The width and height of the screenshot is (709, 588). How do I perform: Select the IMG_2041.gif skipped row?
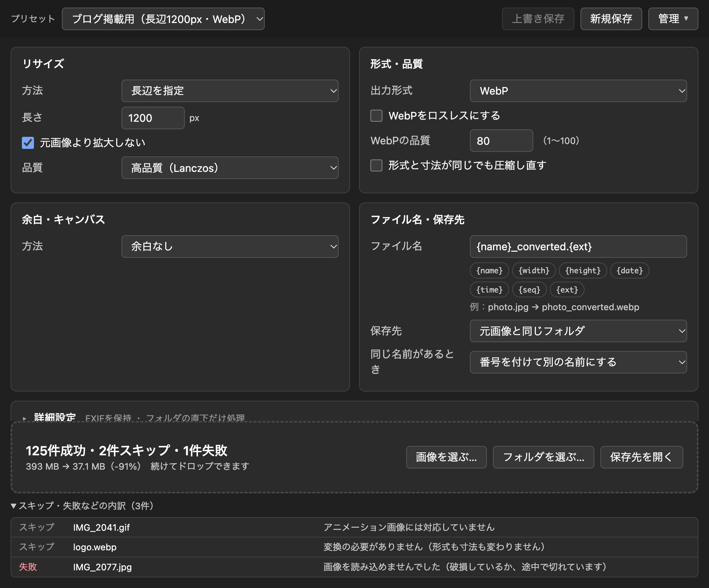[354, 527]
